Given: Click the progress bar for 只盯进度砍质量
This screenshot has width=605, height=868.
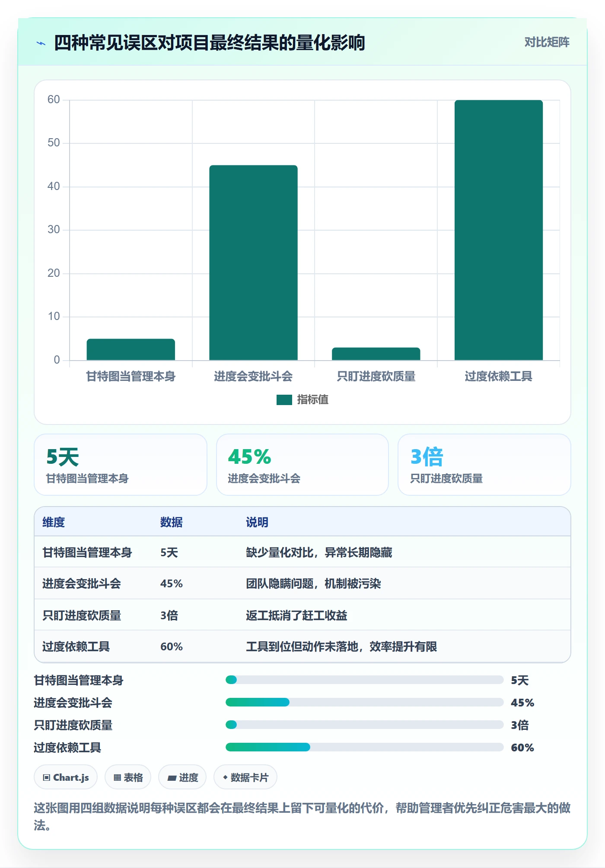Looking at the screenshot, I should click(364, 725).
